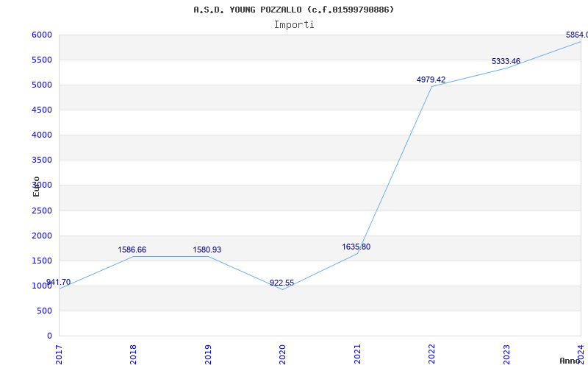Screen dimensions: 588x368
Task: Click the Anno x-axis title
Action: pyautogui.click(x=570, y=361)
